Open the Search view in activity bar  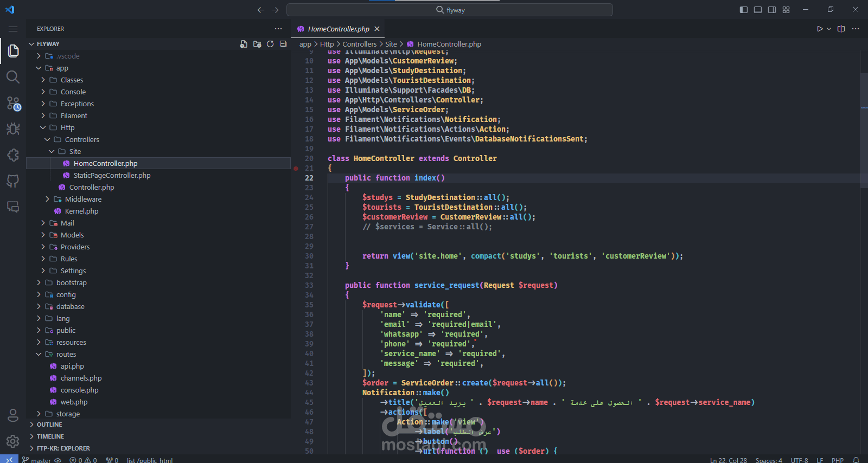(x=13, y=77)
